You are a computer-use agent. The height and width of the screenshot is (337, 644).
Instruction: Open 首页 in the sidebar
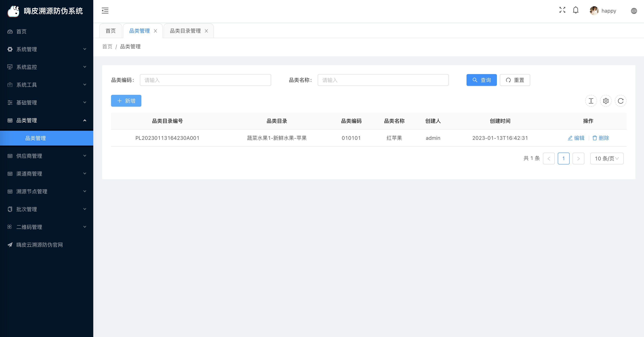pos(46,31)
